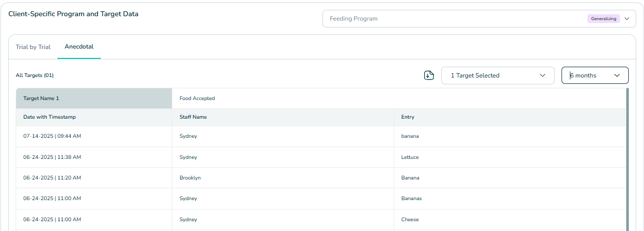The image size is (644, 231).
Task: Switch to the Trial by Trial tab
Action: click(33, 47)
